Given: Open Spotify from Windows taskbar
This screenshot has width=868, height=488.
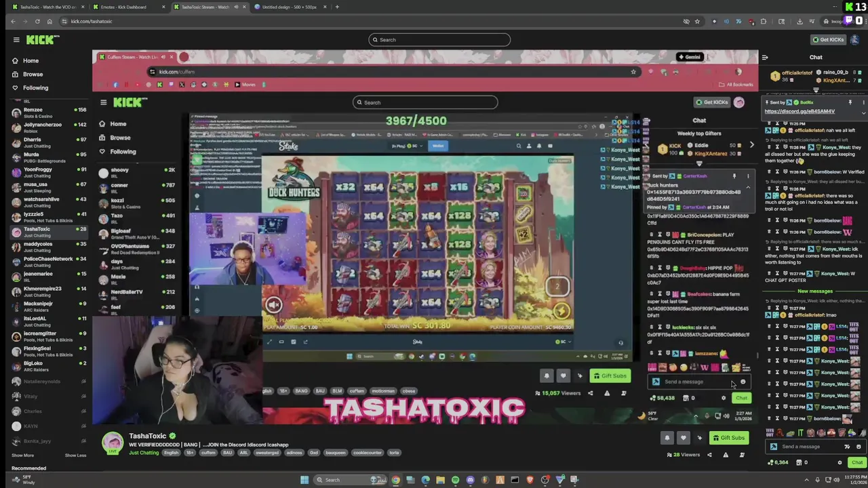Looking at the screenshot, I should point(455,480).
